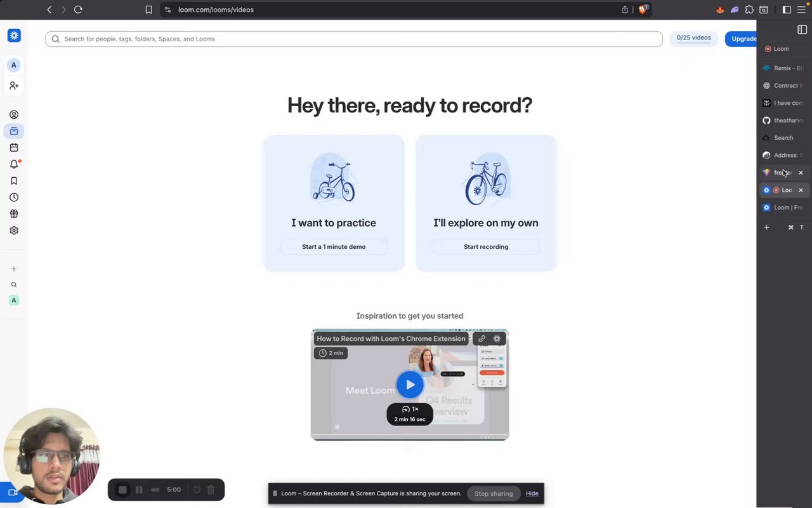Click the webcam bubble of the presenter

[x=51, y=457]
